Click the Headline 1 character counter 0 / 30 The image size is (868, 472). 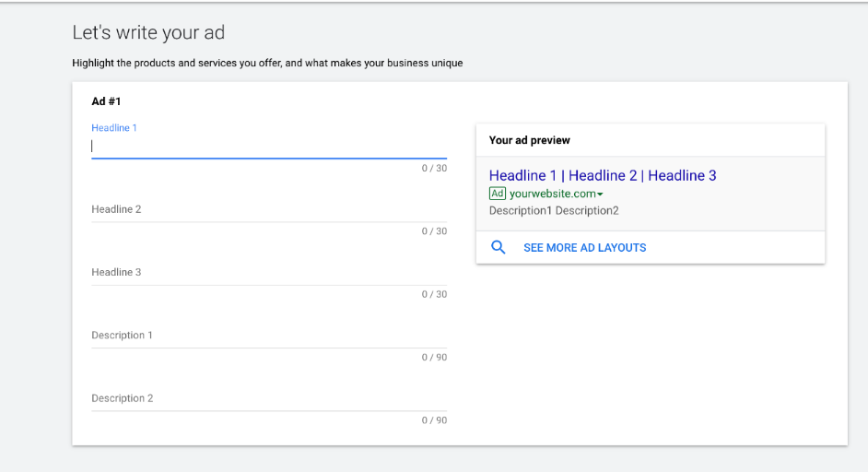(x=434, y=169)
